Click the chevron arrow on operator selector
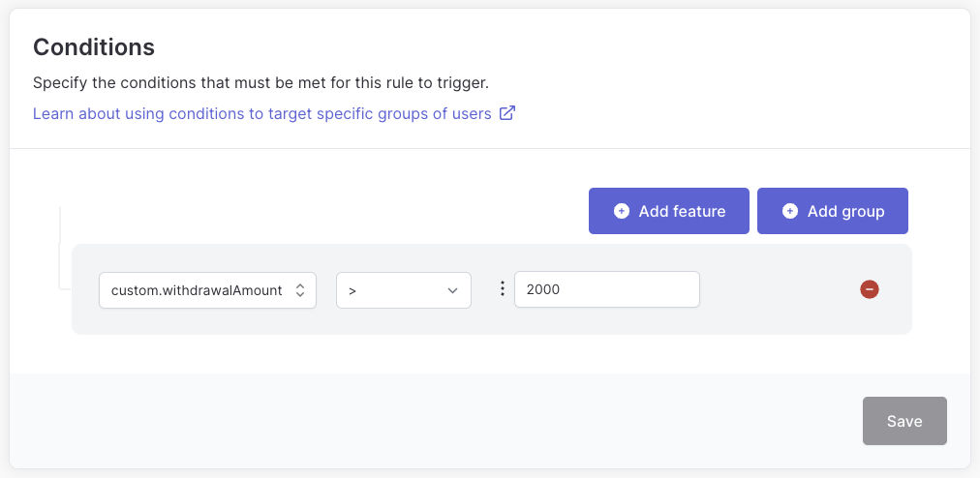 pos(453,290)
